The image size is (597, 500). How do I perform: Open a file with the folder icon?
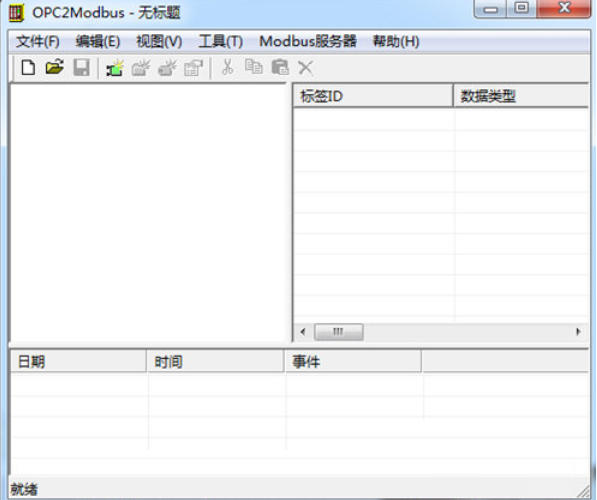(x=54, y=67)
